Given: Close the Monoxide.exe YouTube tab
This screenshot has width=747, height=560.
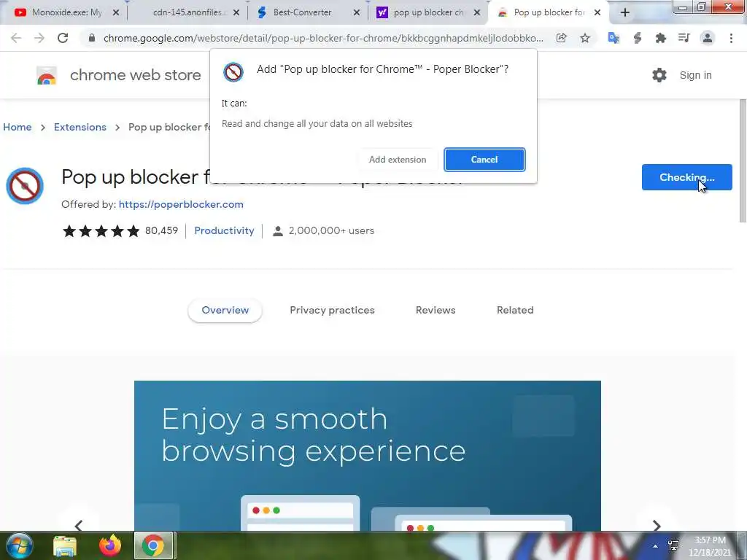Looking at the screenshot, I should 116,13.
